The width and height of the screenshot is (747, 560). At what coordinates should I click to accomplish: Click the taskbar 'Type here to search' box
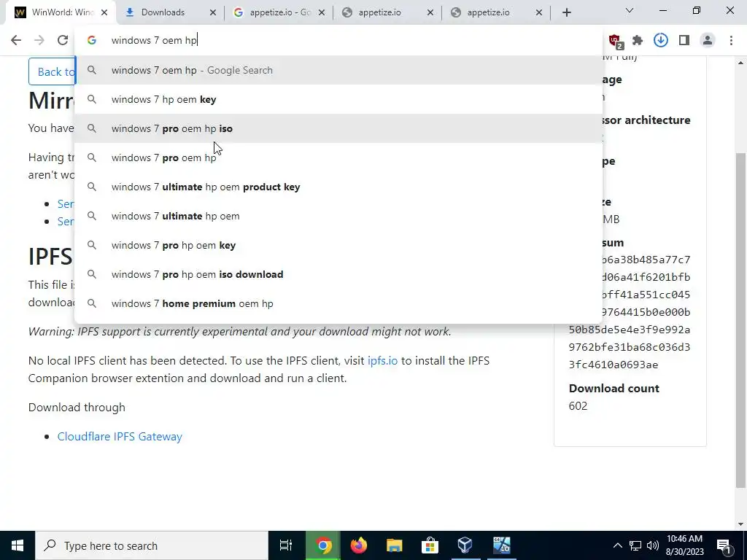point(152,545)
